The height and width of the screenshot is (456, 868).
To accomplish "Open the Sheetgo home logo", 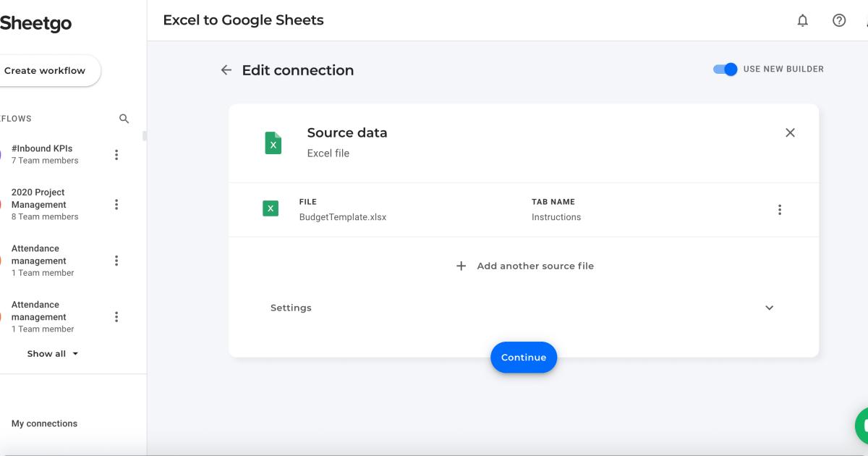I will [37, 23].
